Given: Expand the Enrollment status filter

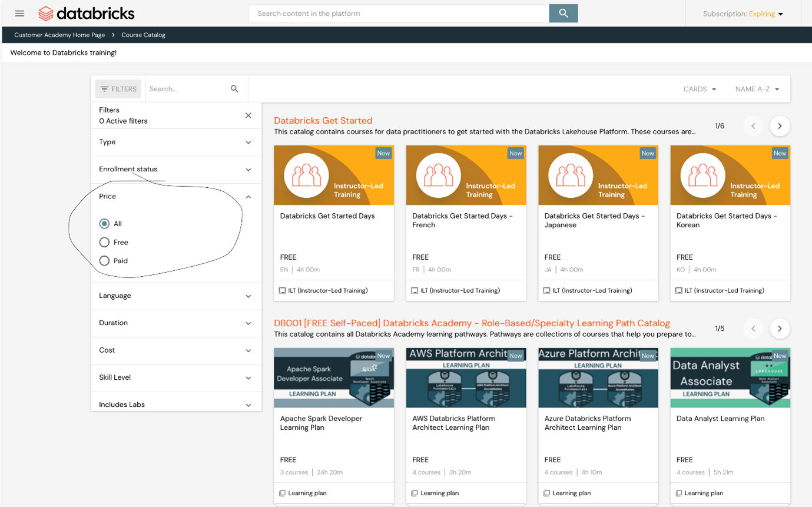Looking at the screenshot, I should 176,170.
